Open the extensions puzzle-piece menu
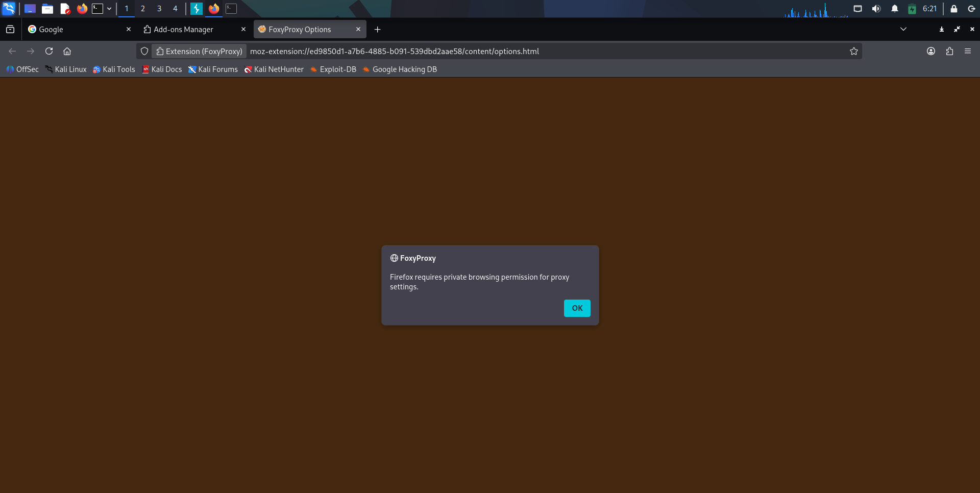 [949, 51]
